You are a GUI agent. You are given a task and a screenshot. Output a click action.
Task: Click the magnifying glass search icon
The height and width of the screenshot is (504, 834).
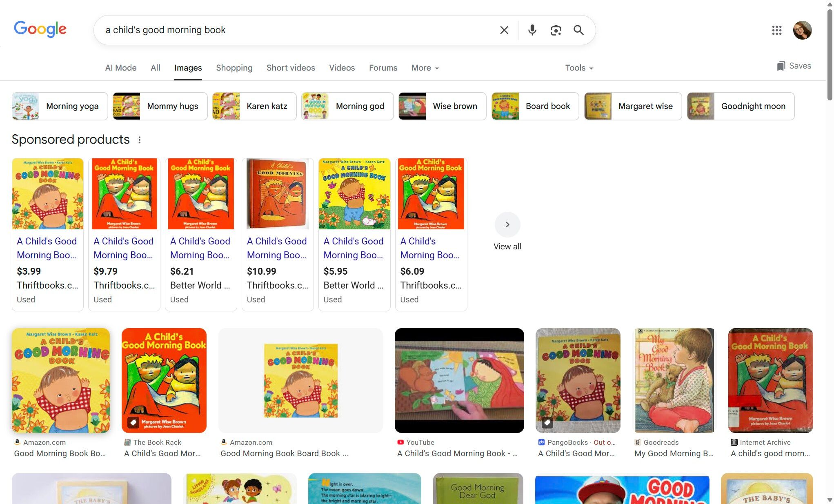pos(578,30)
